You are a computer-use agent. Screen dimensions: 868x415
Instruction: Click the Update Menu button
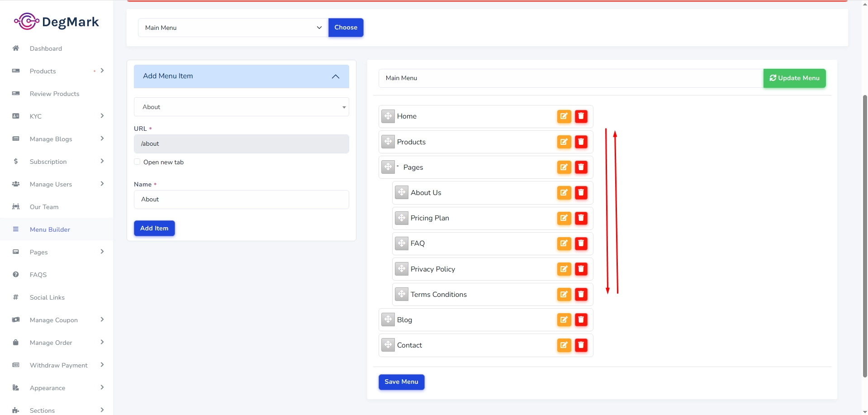point(795,78)
